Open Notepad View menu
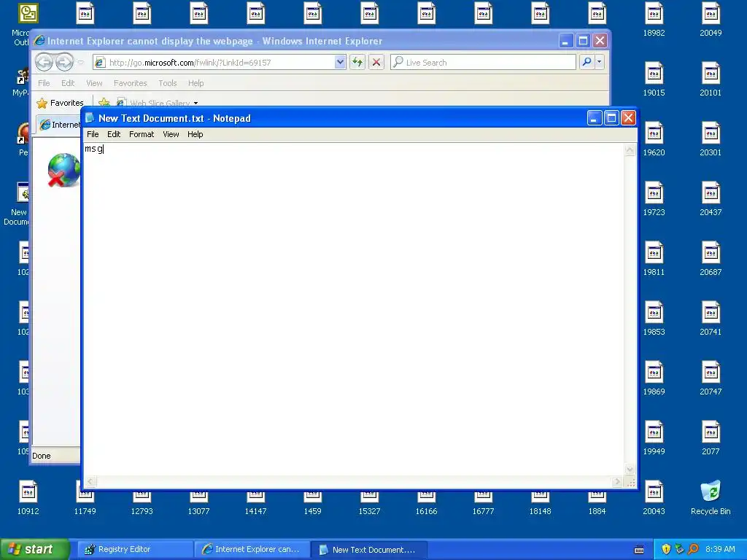 (x=171, y=134)
